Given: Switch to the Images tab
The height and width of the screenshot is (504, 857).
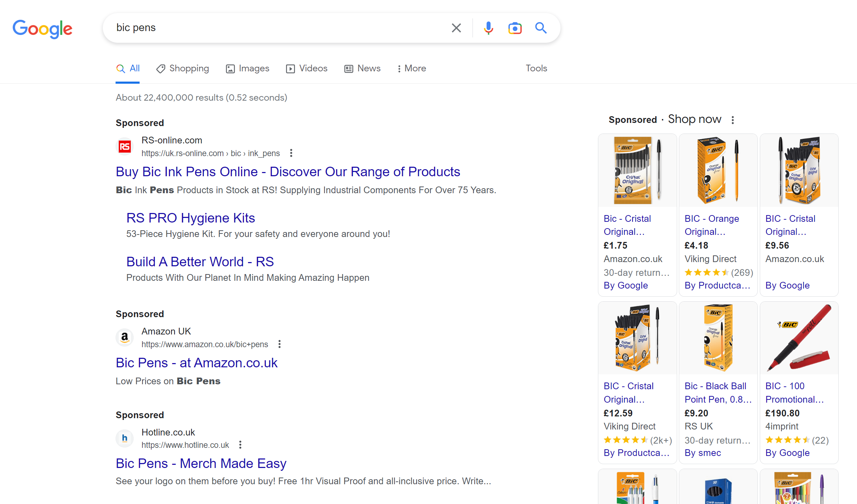Looking at the screenshot, I should click(247, 69).
